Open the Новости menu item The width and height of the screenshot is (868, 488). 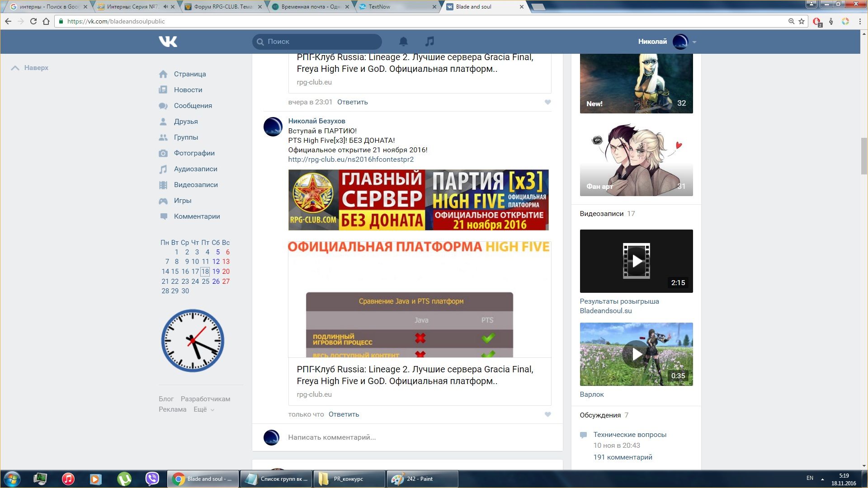coord(188,90)
